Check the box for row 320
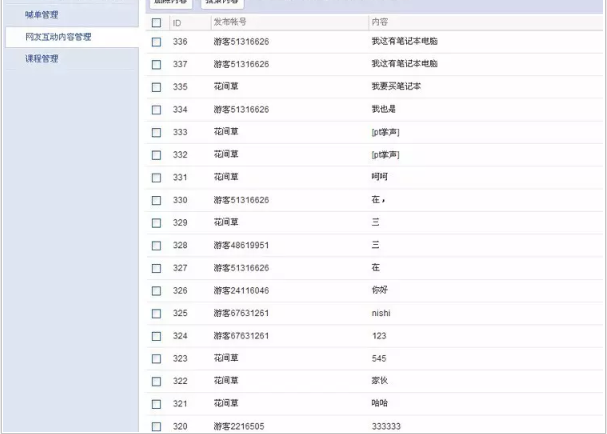The height and width of the screenshot is (434, 607). point(156,427)
